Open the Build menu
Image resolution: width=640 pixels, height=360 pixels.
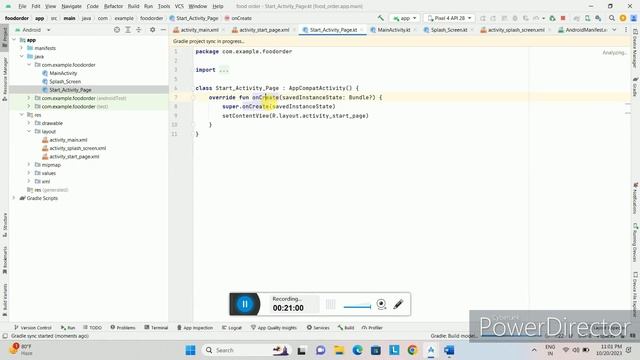tap(133, 6)
